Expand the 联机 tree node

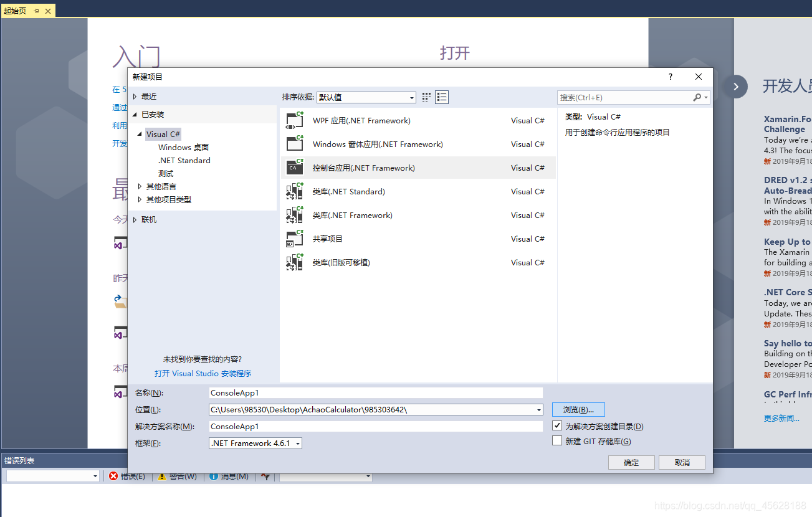(135, 219)
